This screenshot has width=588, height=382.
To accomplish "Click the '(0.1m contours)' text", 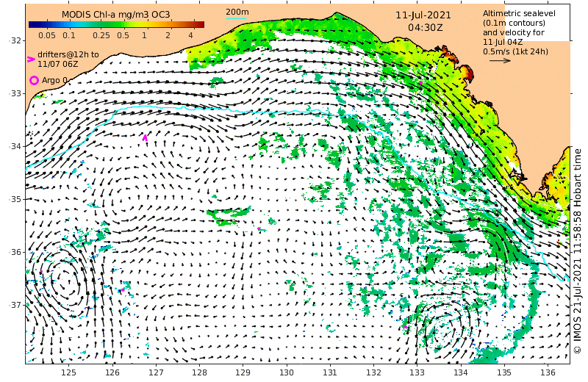I will 514,23.
